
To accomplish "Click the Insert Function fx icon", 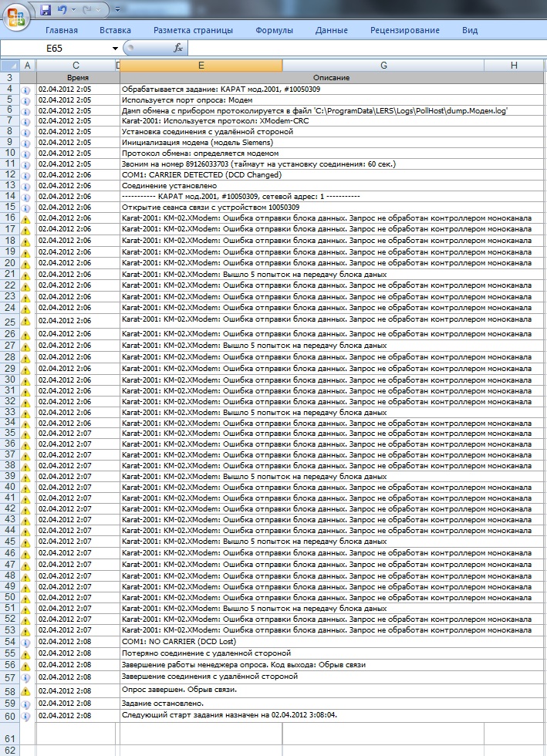I will tap(178, 48).
